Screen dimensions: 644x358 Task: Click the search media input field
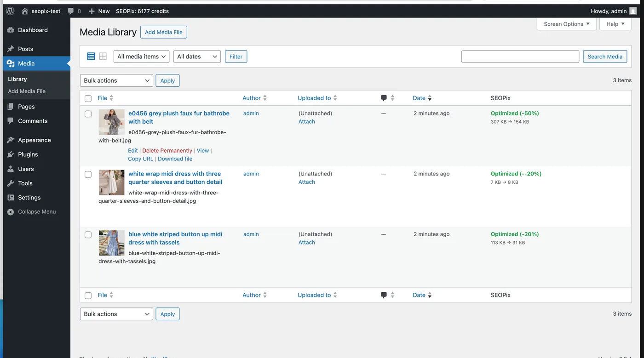520,56
